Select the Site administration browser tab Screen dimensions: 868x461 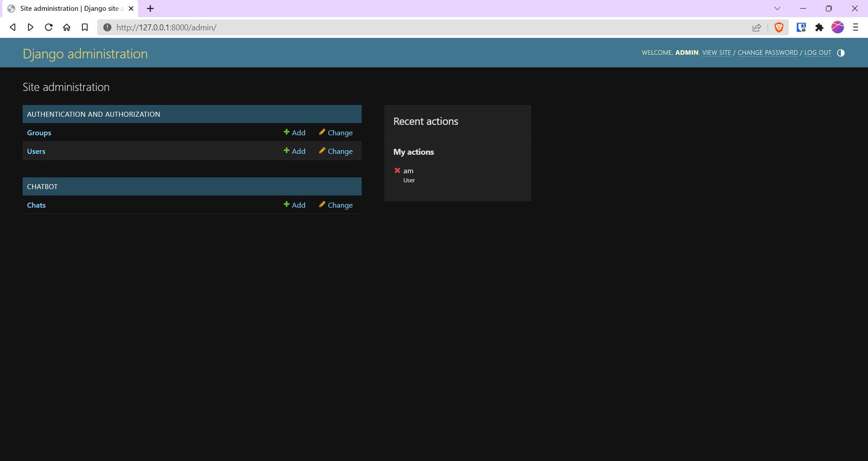pyautogui.click(x=69, y=9)
